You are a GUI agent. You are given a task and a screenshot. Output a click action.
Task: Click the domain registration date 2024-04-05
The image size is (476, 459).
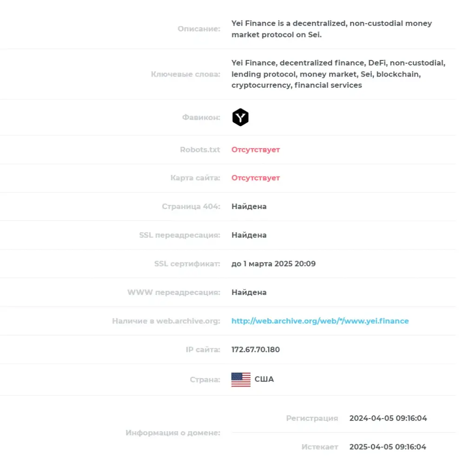point(388,418)
